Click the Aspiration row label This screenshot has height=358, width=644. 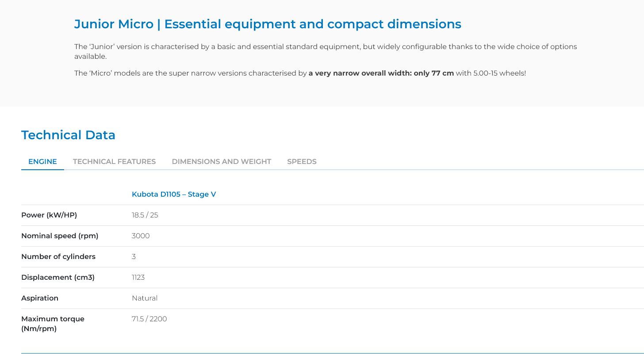[x=40, y=298]
